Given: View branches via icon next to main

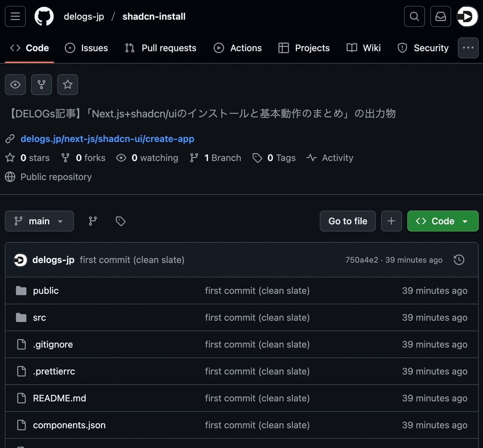Looking at the screenshot, I should [x=93, y=221].
